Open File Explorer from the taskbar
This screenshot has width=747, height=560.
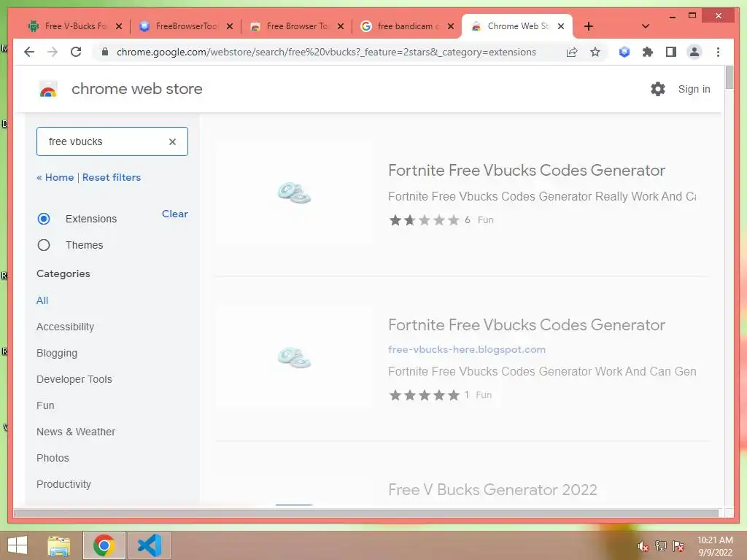point(58,545)
